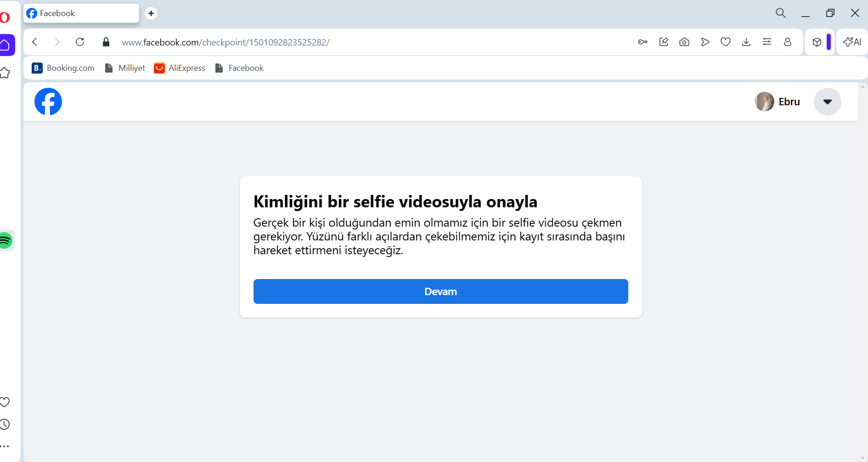Open the AliExpress bookmark

180,68
